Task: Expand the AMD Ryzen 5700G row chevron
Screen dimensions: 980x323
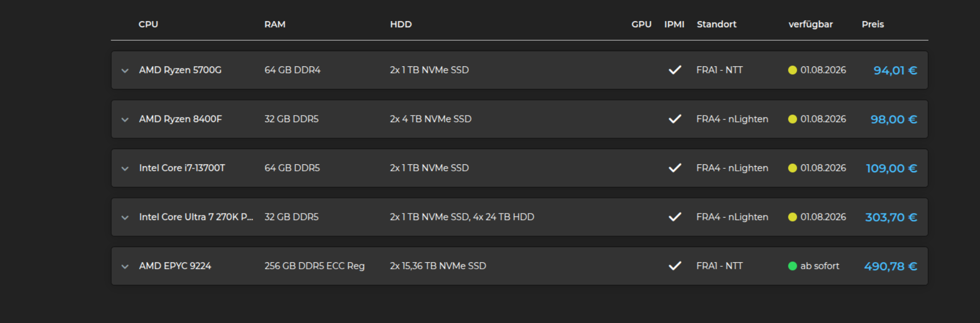Action: 125,71
